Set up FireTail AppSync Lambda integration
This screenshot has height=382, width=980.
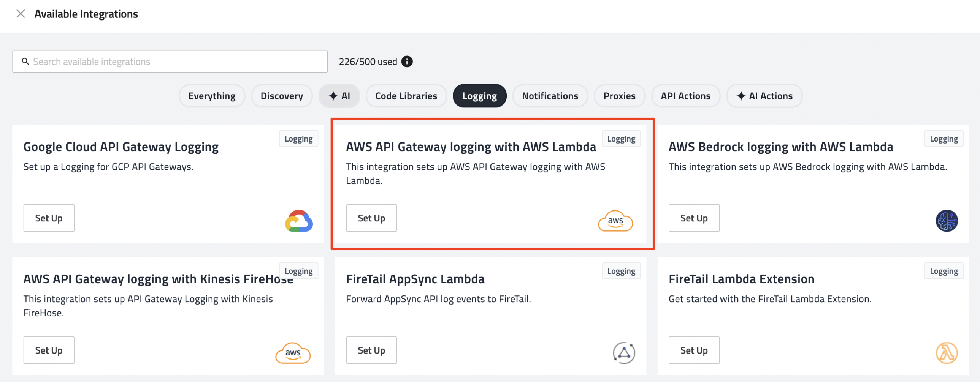[371, 350]
